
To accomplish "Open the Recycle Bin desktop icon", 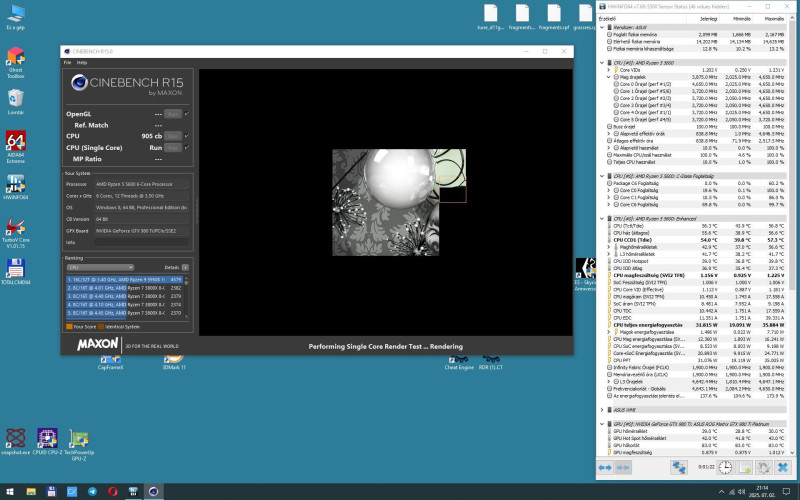I will [16, 102].
